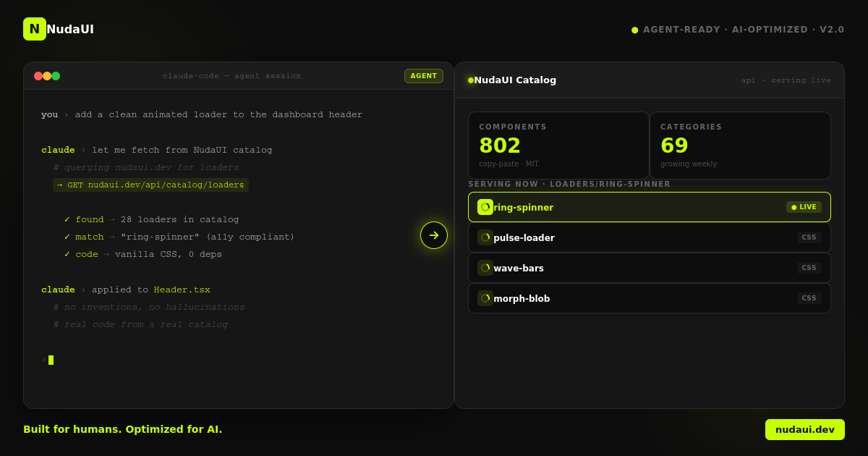Open the nudaui.dev button
Viewport: 868px width, 456px height.
pos(805,429)
